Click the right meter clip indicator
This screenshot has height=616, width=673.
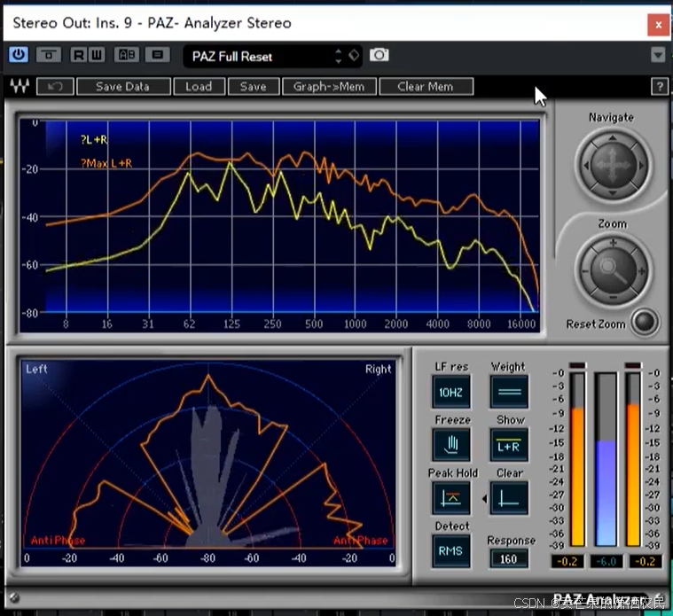click(x=633, y=365)
